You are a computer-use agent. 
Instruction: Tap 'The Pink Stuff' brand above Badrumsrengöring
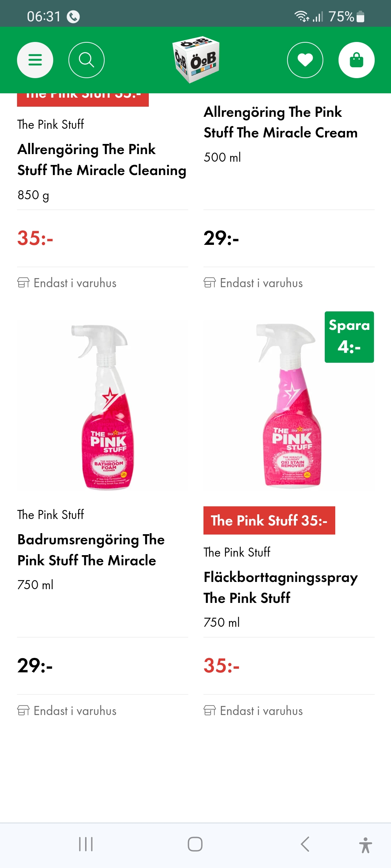coord(51,515)
